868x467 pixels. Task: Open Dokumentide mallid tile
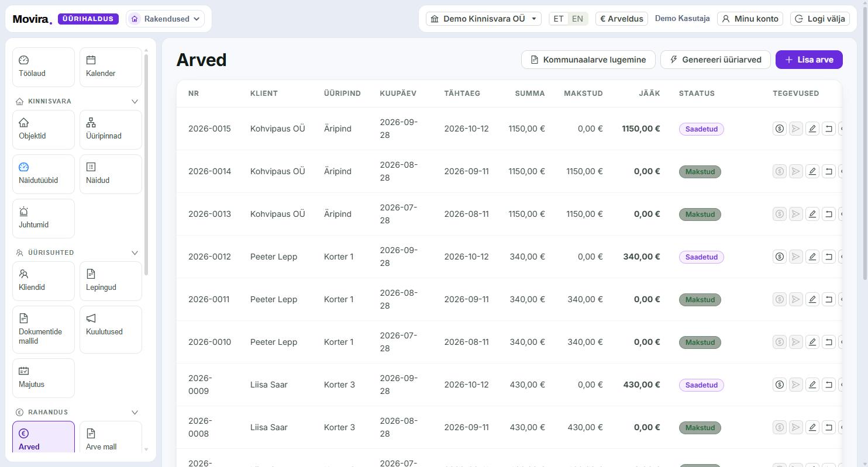tap(43, 330)
